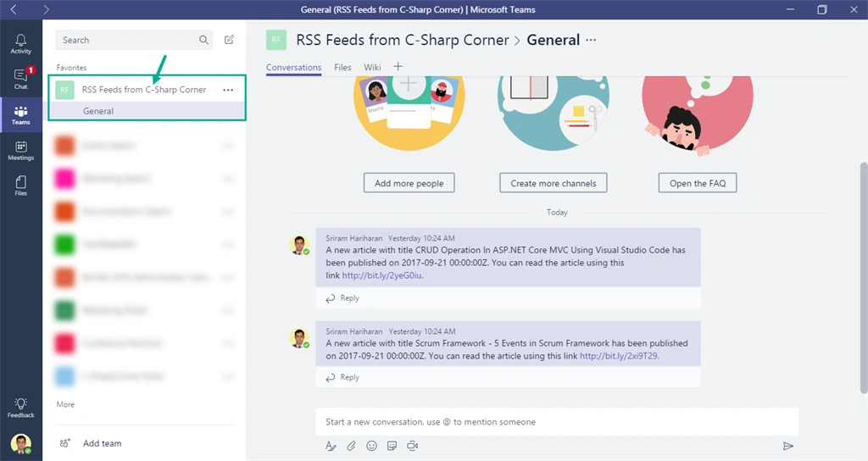Image resolution: width=868 pixels, height=461 pixels.
Task: Switch to the Conversations tab
Action: click(x=293, y=67)
